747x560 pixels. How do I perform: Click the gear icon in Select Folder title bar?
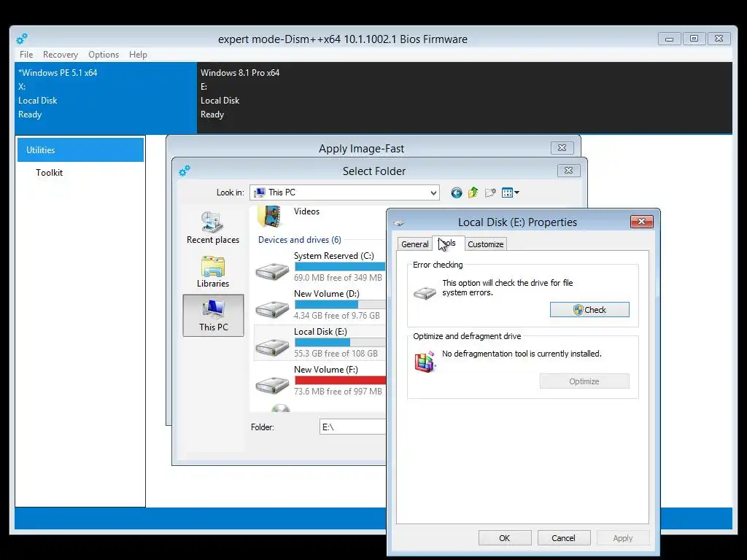tap(185, 171)
